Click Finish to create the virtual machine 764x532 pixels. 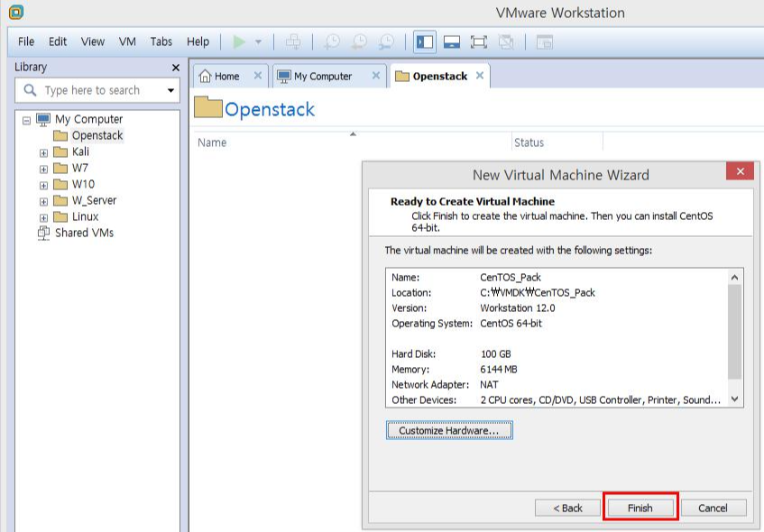[640, 509]
